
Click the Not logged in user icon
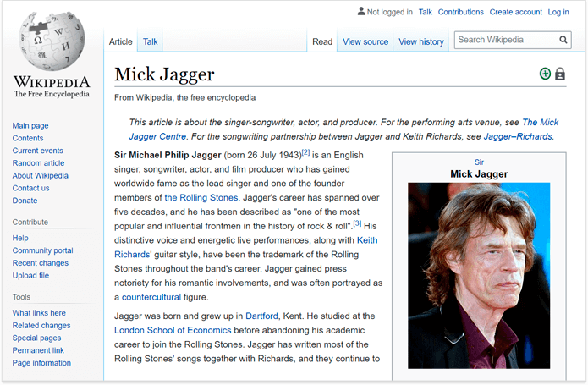(361, 11)
